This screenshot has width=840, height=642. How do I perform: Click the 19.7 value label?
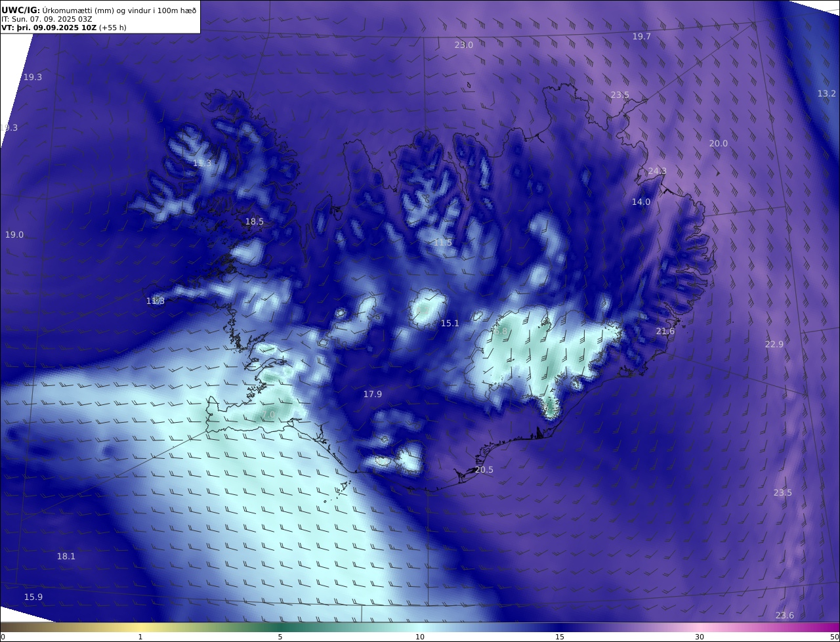coord(642,36)
